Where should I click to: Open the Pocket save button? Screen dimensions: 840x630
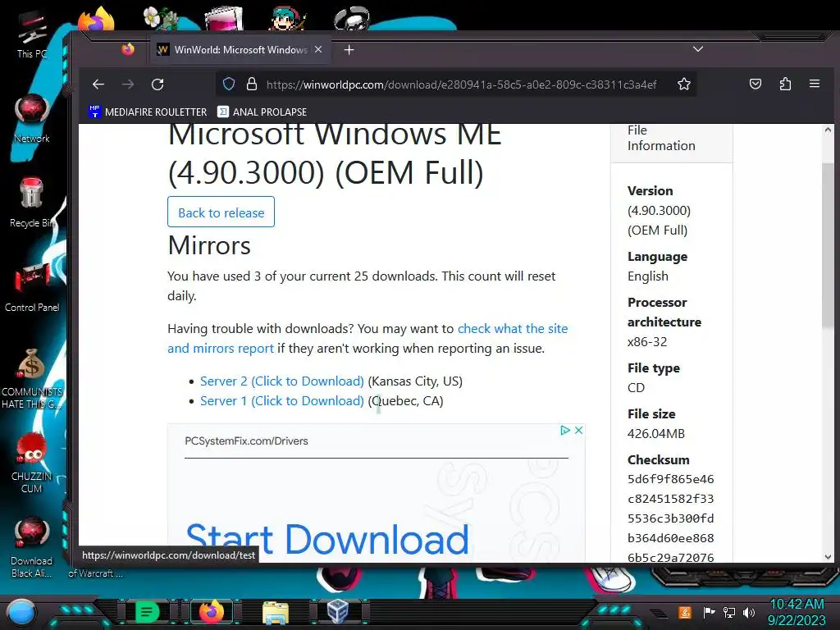click(756, 84)
